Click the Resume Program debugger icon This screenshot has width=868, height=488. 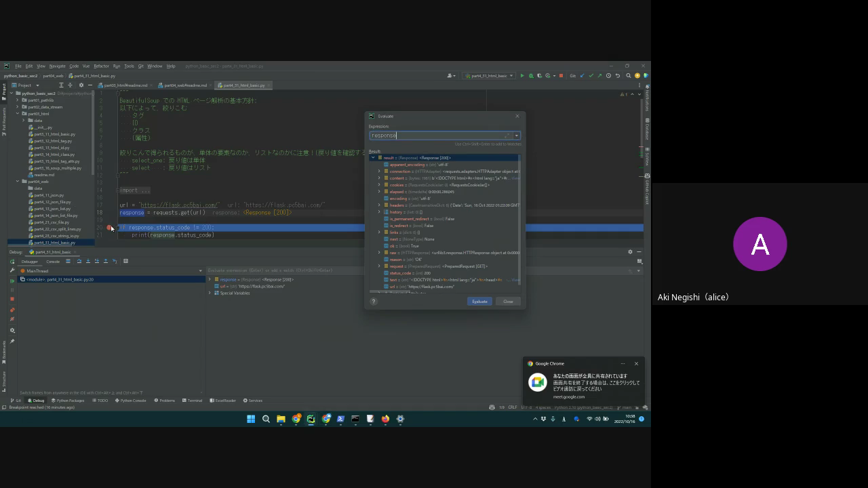(x=12, y=281)
